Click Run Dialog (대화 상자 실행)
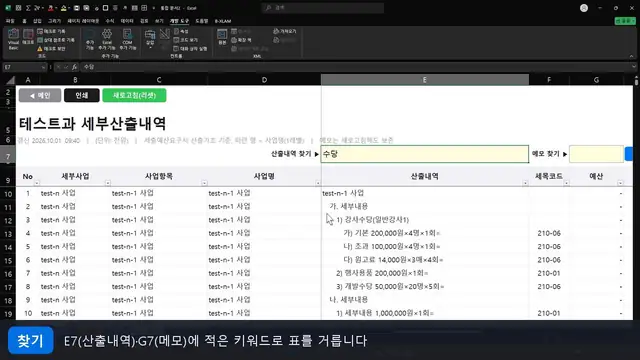Screen dimensions: 640x360 click(x=190, y=49)
